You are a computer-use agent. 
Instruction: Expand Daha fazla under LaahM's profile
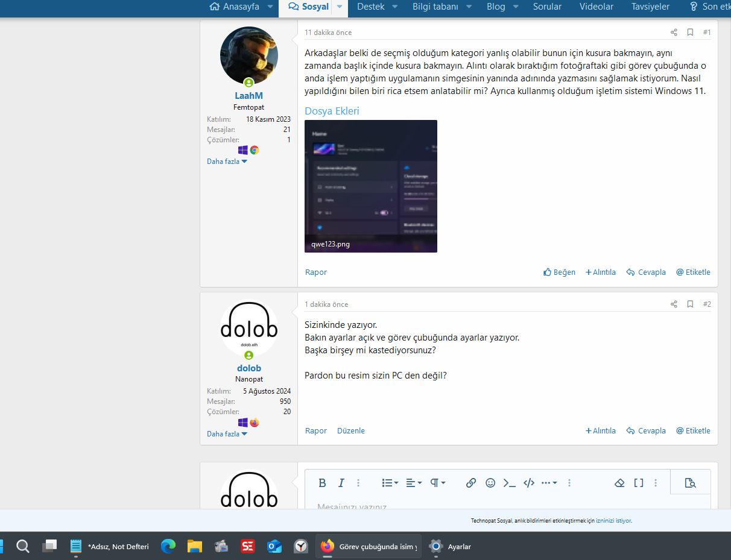(227, 162)
